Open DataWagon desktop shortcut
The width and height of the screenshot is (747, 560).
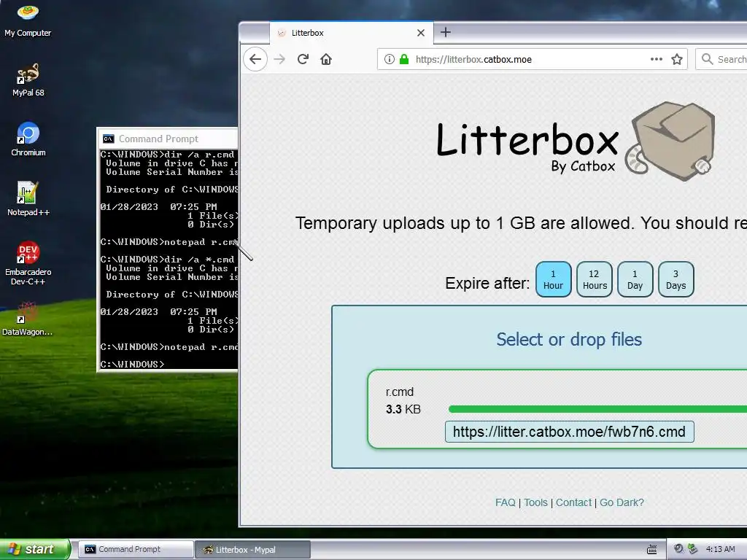click(28, 319)
